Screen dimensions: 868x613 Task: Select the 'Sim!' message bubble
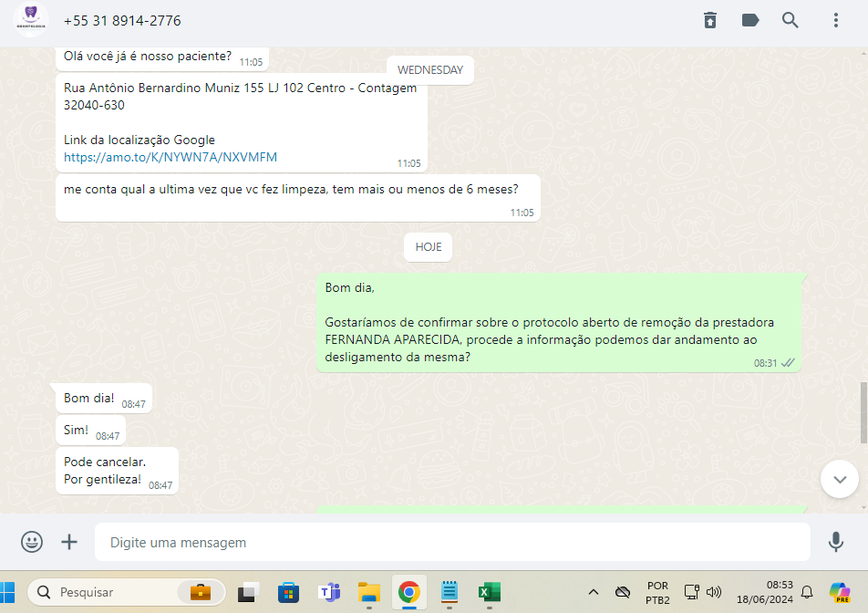pyautogui.click(x=91, y=431)
